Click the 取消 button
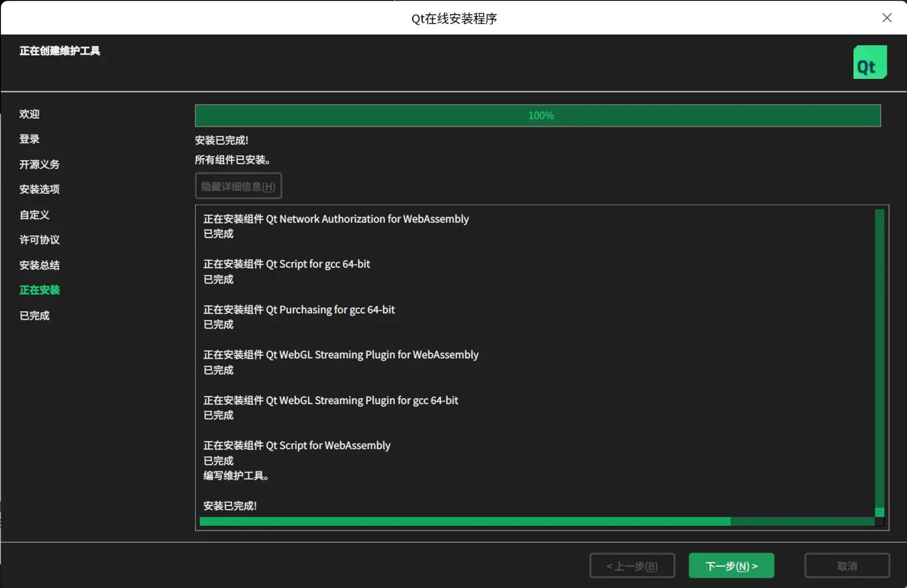907x588 pixels. pos(847,565)
